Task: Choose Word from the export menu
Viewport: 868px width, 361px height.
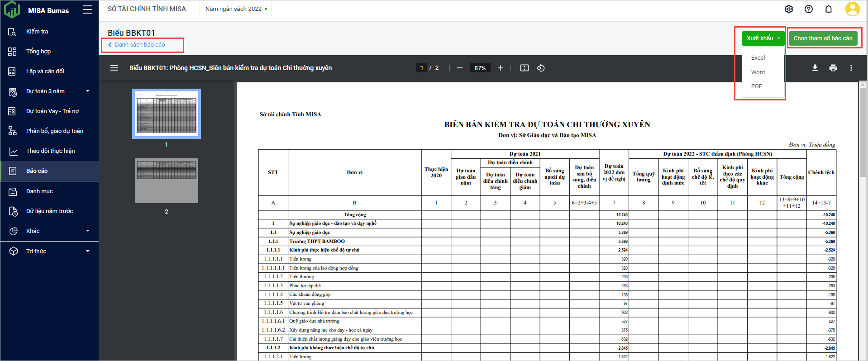Action: (x=758, y=72)
